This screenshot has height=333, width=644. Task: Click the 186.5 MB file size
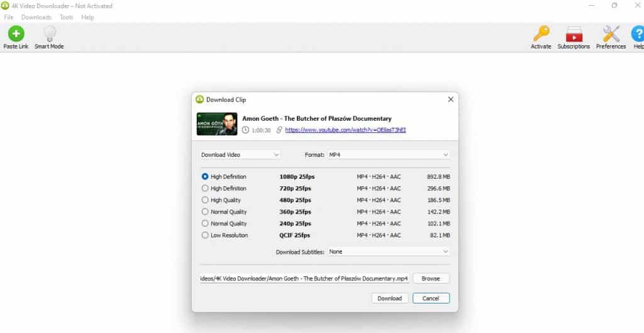tap(438, 200)
